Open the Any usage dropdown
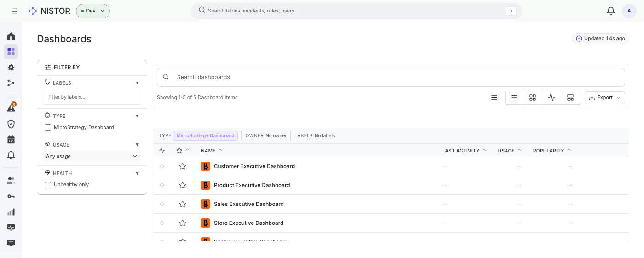Image resolution: width=644 pixels, height=258 pixels. tap(92, 156)
